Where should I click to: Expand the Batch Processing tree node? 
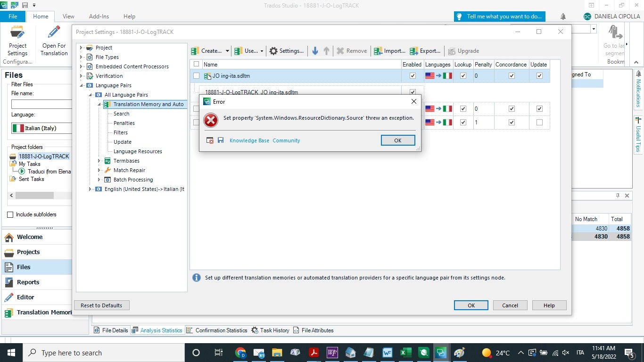(x=99, y=180)
